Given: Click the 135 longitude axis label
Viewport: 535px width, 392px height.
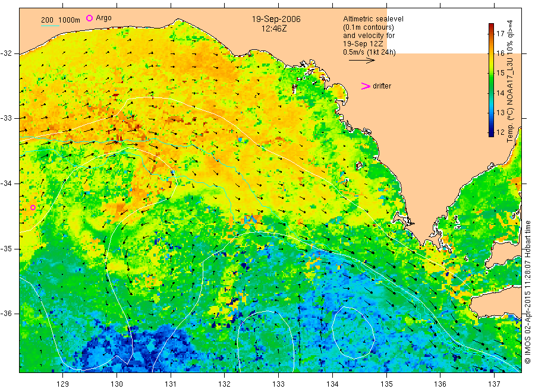Looking at the screenshot, I should pyautogui.click(x=386, y=384).
